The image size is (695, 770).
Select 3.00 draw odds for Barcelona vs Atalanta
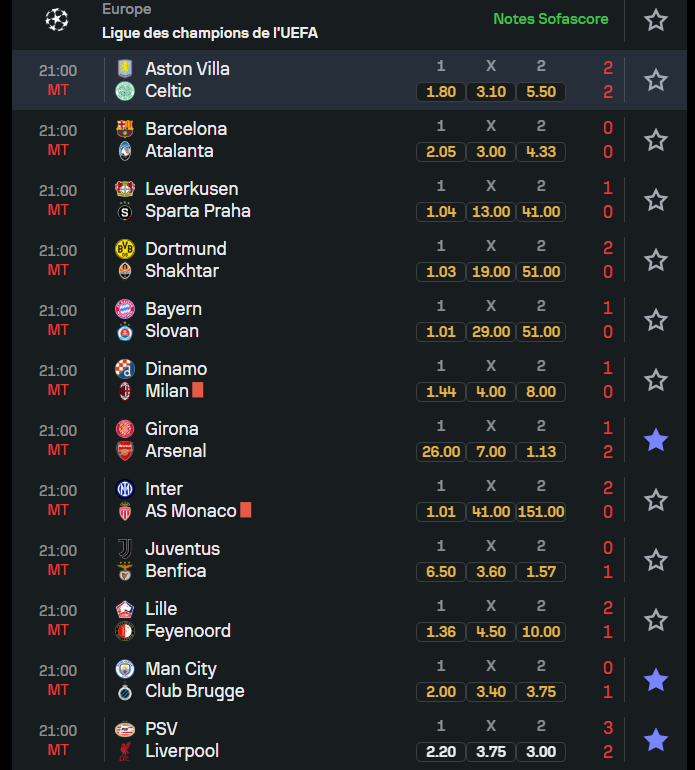pyautogui.click(x=491, y=152)
